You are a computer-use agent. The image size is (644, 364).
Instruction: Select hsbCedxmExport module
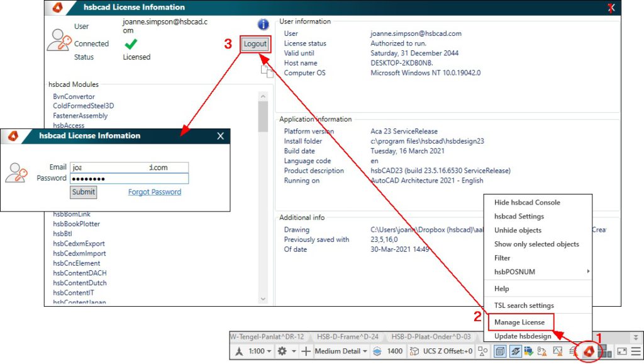click(x=79, y=244)
